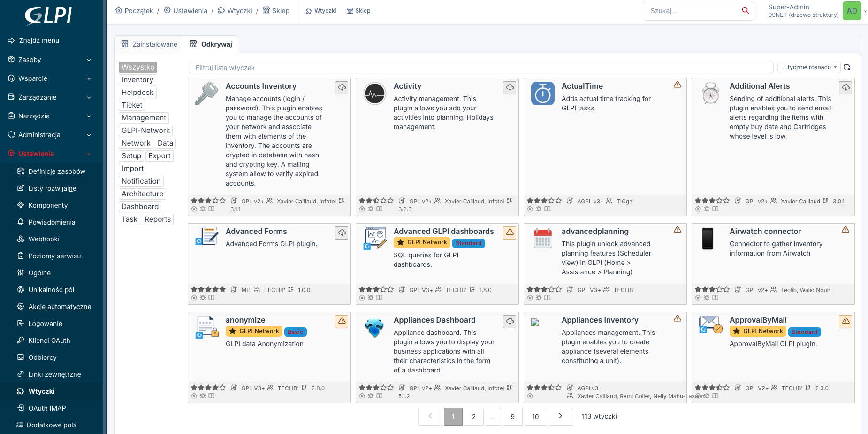Click warning icon on Advanced GLPI dashboards
This screenshot has width=868, height=434.
pyautogui.click(x=510, y=232)
